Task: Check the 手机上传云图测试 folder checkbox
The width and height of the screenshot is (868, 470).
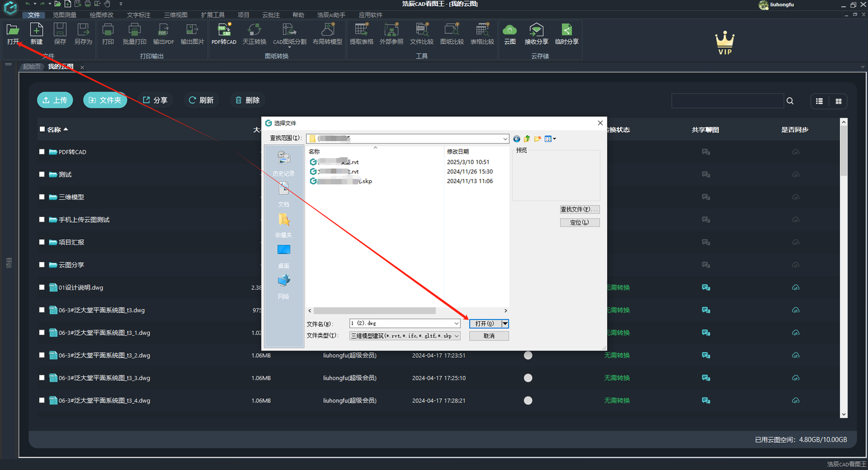Action: (x=42, y=219)
